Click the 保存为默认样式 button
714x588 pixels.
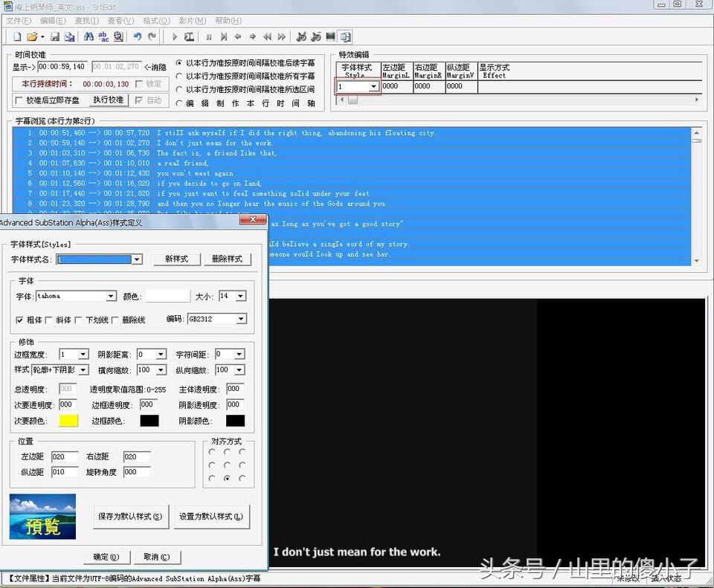[130, 516]
